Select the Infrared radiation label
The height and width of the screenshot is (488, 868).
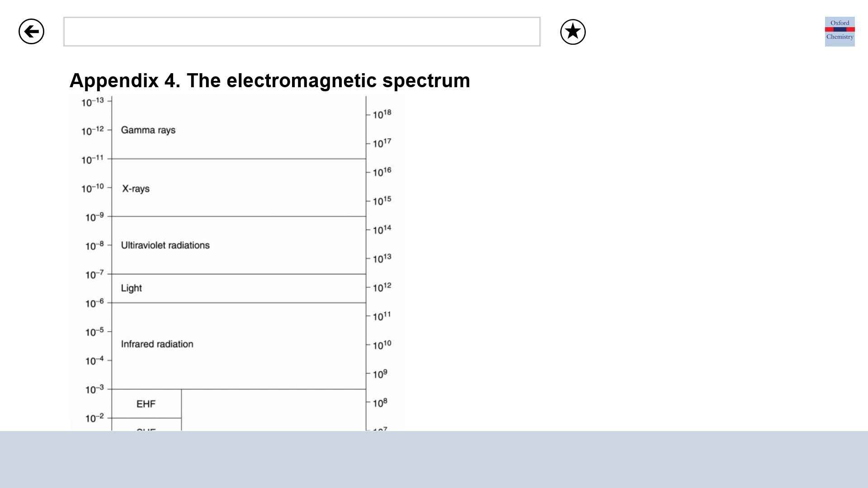[157, 344]
